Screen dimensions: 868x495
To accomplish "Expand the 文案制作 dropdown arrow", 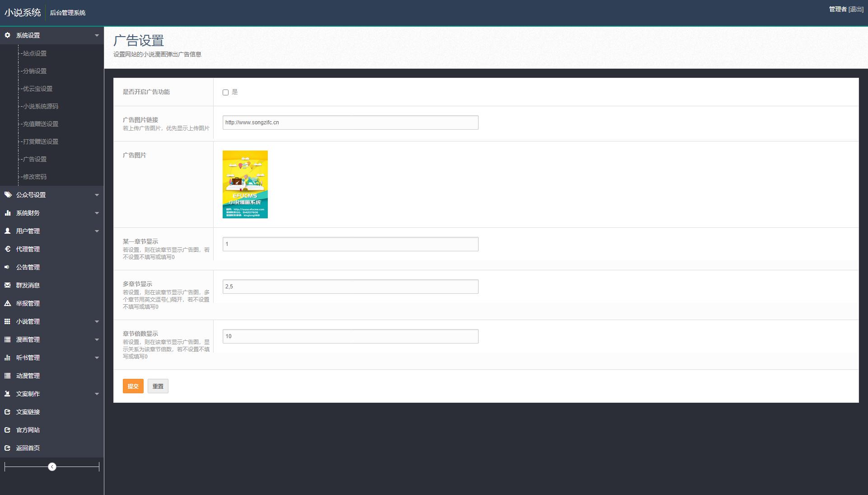I will pyautogui.click(x=97, y=394).
